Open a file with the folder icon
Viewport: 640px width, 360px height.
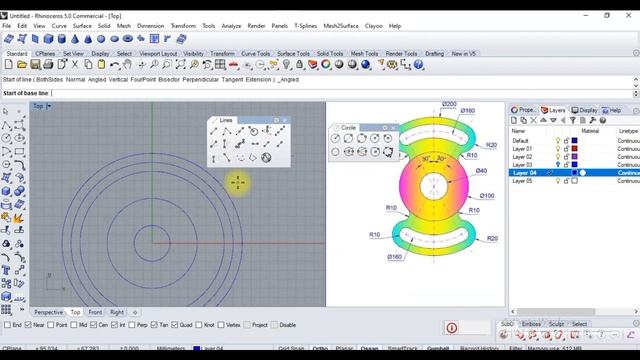coord(22,64)
